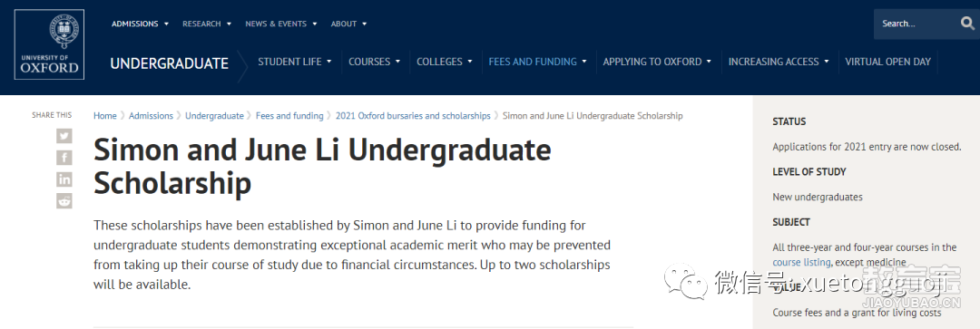Go to Virtual Open Day
Image resolution: width=980 pixels, height=329 pixels.
coord(887,62)
